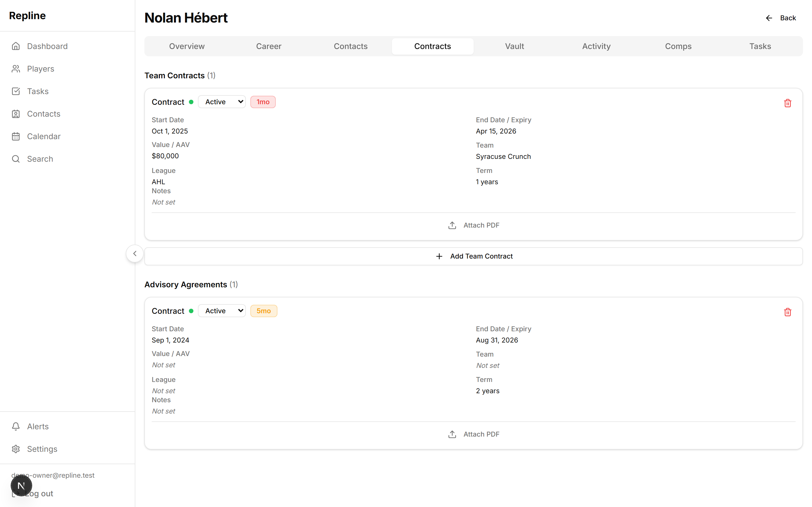The image size is (812, 507).
Task: Attach PDF to the team contract
Action: point(474,225)
